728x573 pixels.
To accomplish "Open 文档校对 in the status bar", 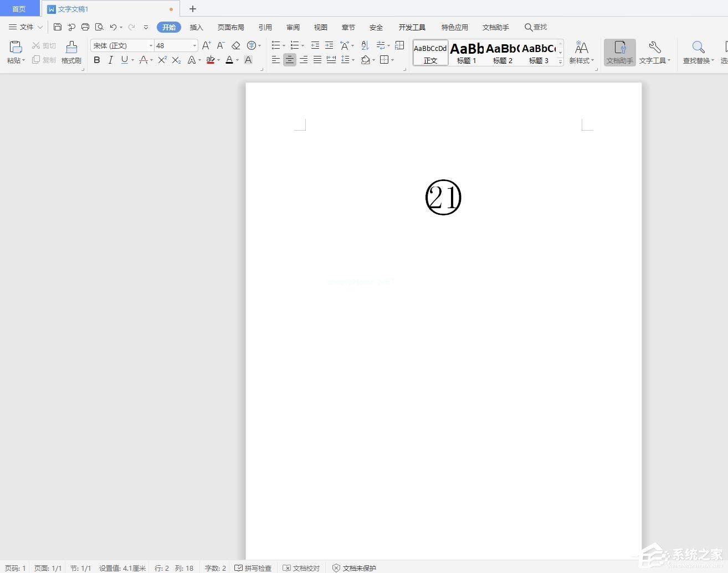I will (301, 567).
